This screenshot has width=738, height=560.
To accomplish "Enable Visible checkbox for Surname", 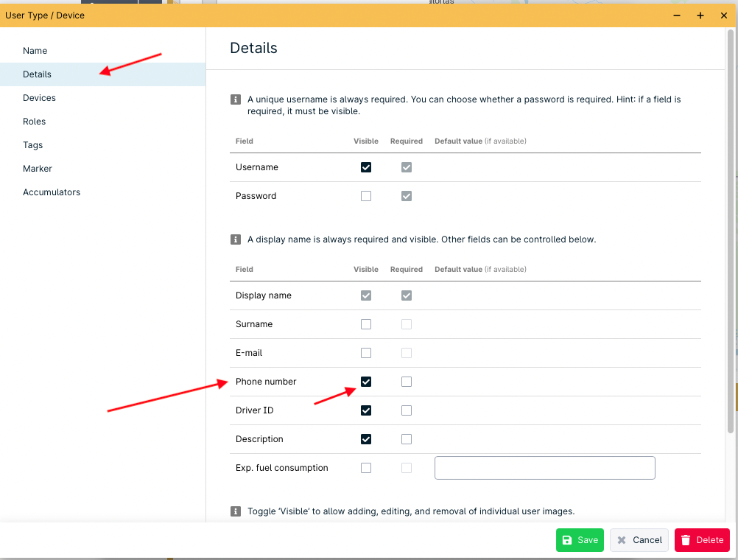I will (366, 324).
